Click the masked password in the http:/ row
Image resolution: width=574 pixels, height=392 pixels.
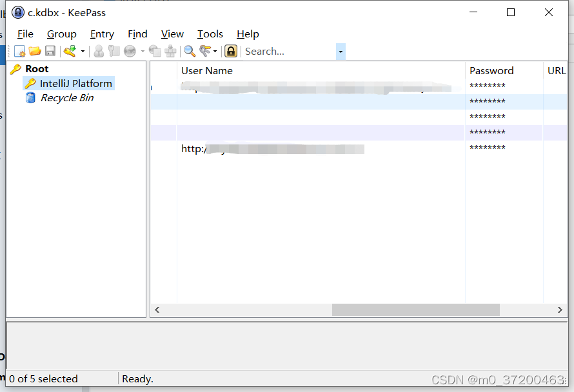point(487,148)
